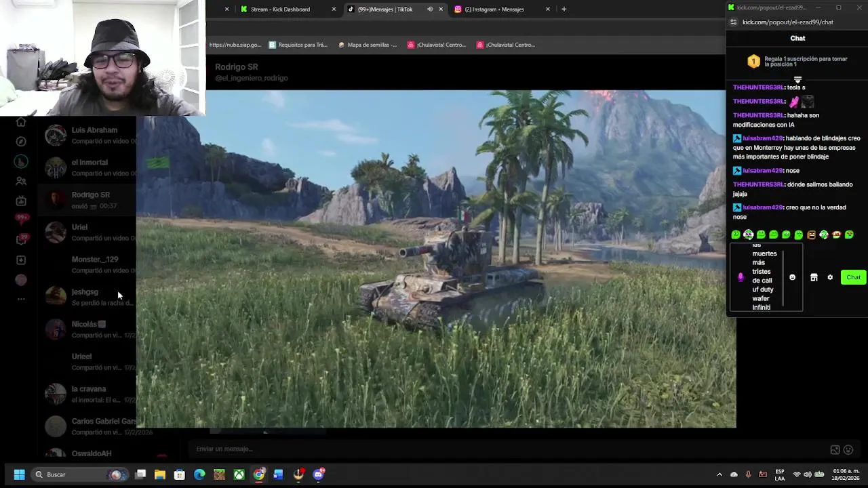Show hidden system tray icons
The width and height of the screenshot is (868, 488).
pos(719,474)
